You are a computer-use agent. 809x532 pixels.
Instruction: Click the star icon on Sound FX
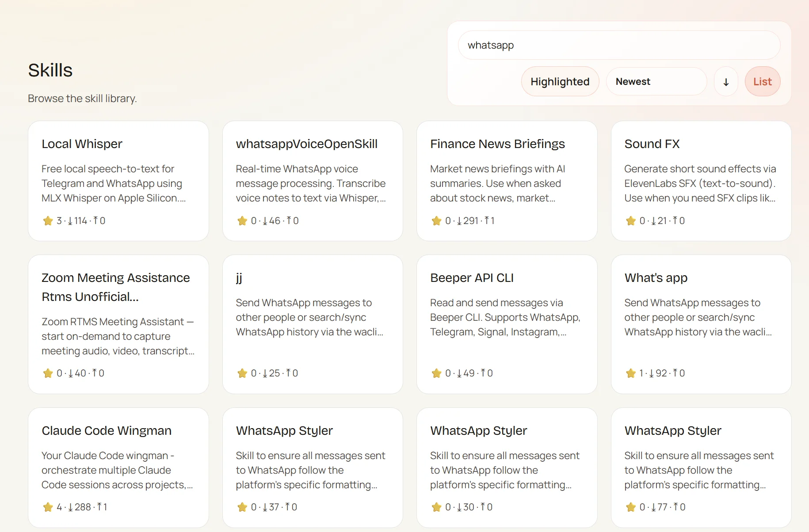pyautogui.click(x=631, y=220)
